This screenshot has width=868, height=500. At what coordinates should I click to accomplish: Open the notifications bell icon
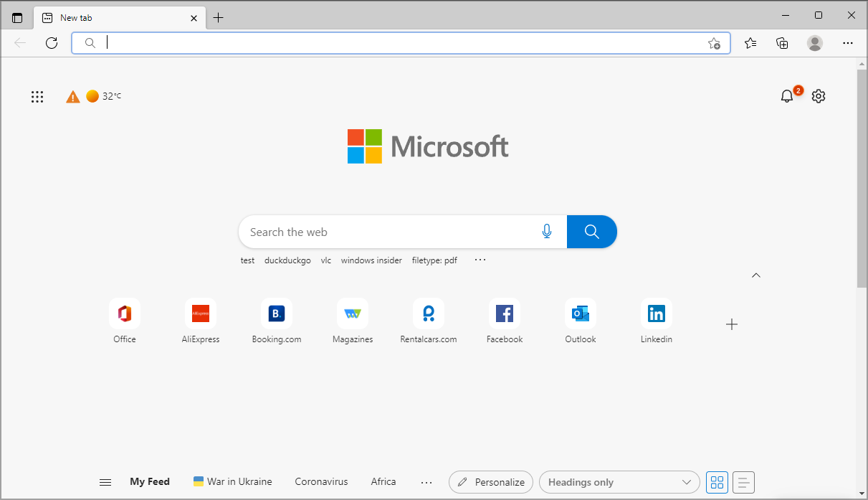pos(787,96)
